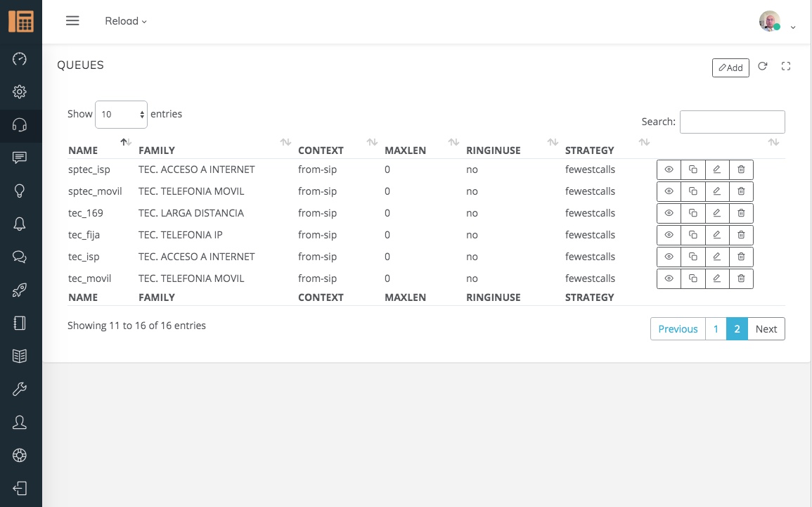The image size is (812, 507).
Task: Open the lightbulb icon in sidebar
Action: (x=20, y=191)
